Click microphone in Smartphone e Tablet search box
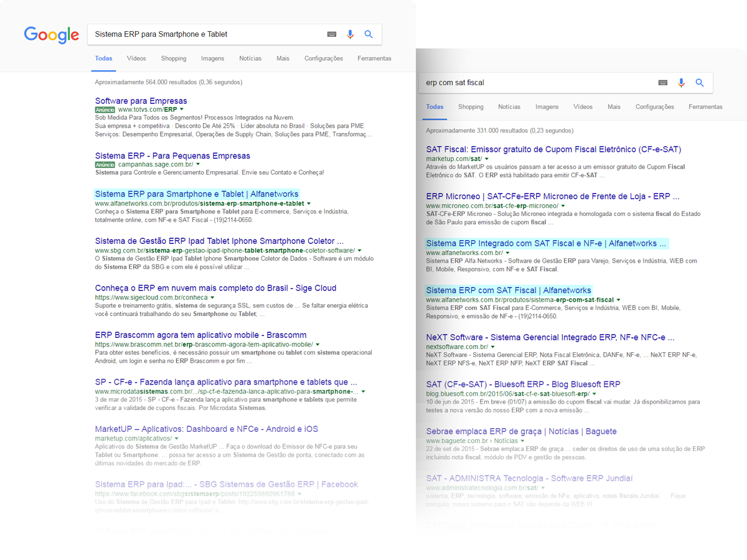Viewport: 747px width, 560px height. coord(350,34)
